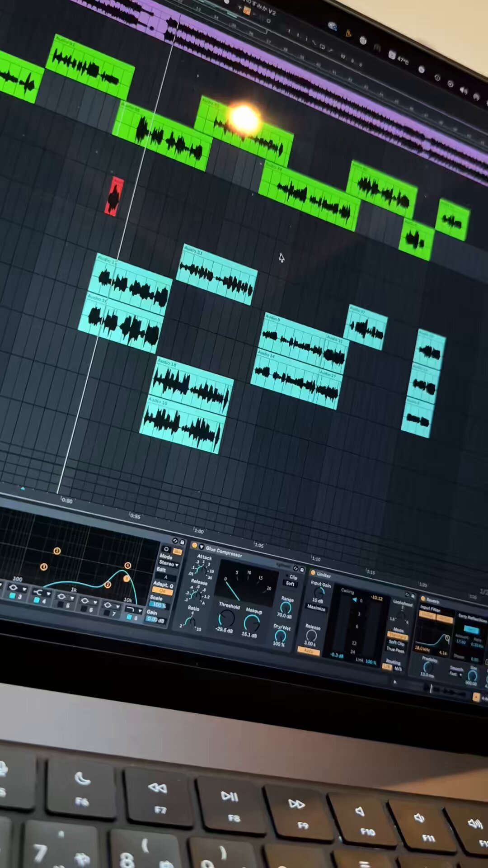
Task: Click EQ hot-swap preset icon
Action: pos(175,541)
